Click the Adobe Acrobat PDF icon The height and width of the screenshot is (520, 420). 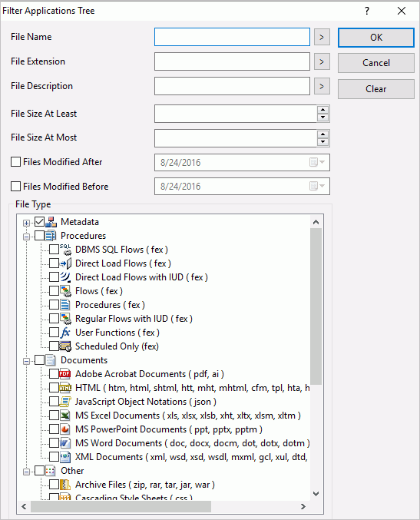point(64,374)
